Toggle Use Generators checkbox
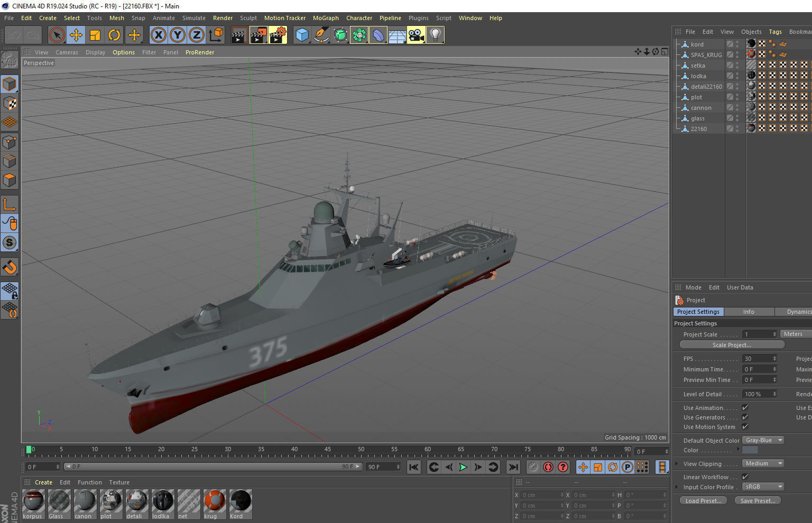 745,417
